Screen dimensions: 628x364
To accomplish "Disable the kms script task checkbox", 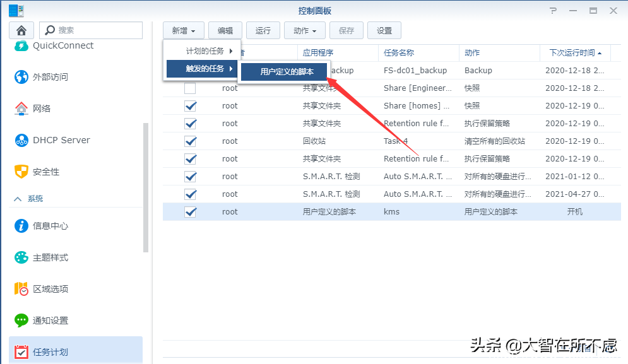I will click(190, 212).
